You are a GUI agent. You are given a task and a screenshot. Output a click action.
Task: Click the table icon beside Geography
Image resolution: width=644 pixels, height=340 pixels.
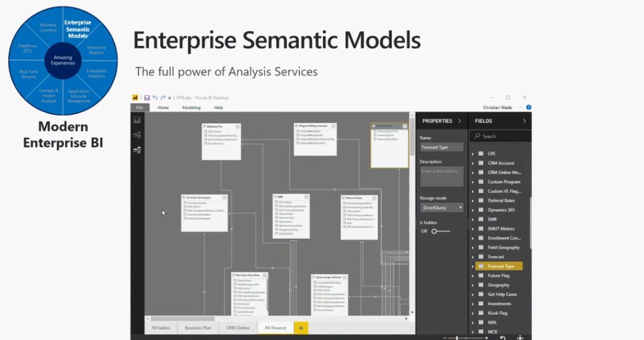(481, 285)
